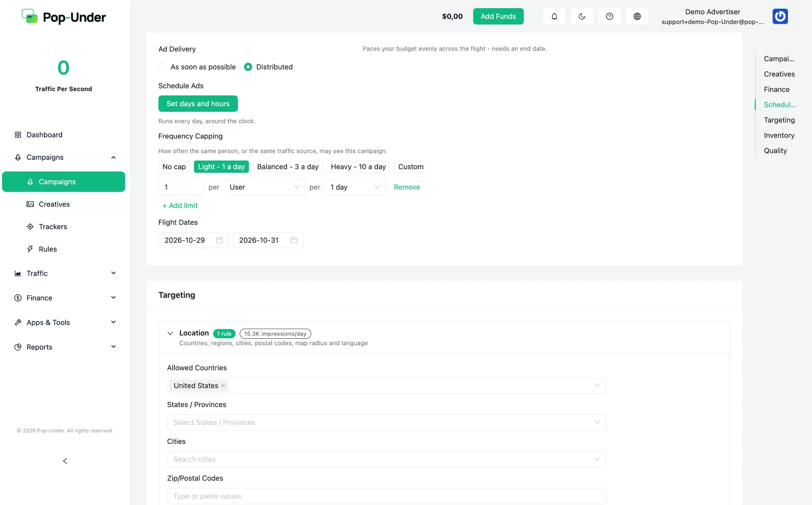This screenshot has width=812, height=505.
Task: Open end date calendar icon
Action: [x=294, y=240]
